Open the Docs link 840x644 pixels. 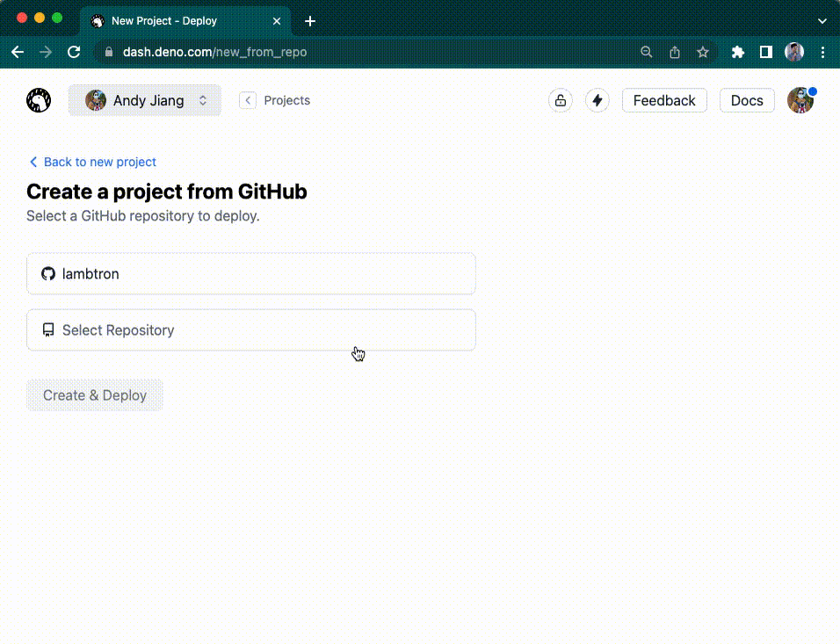pyautogui.click(x=747, y=100)
